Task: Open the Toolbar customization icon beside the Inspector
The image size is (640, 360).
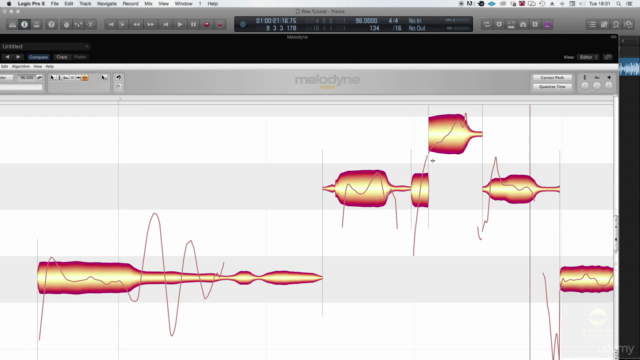Action: click(x=36, y=24)
